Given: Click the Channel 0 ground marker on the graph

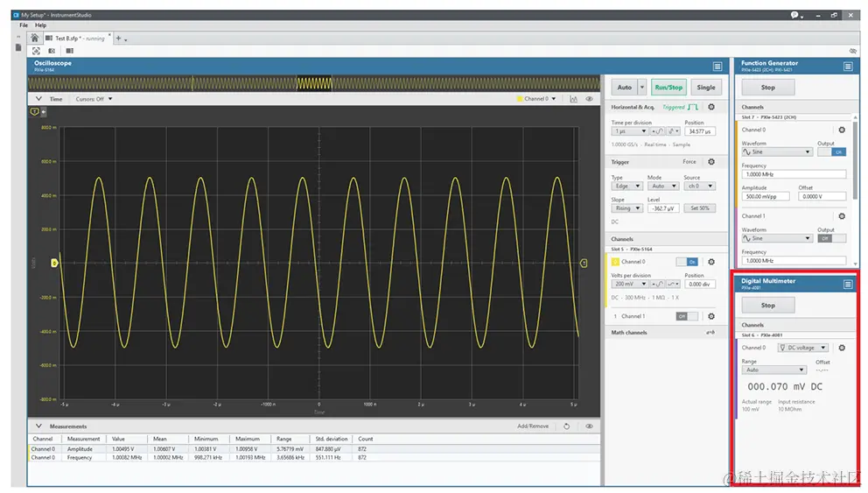Looking at the screenshot, I should pos(54,263).
